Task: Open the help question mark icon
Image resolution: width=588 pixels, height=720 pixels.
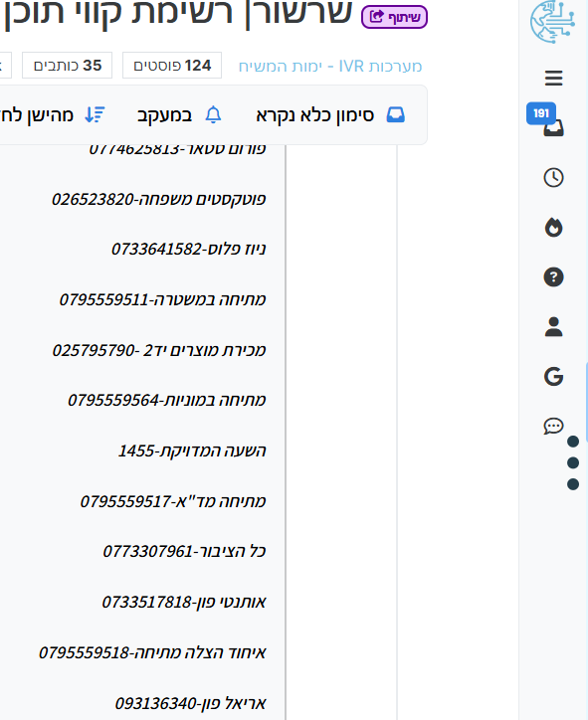Action: pyautogui.click(x=553, y=276)
